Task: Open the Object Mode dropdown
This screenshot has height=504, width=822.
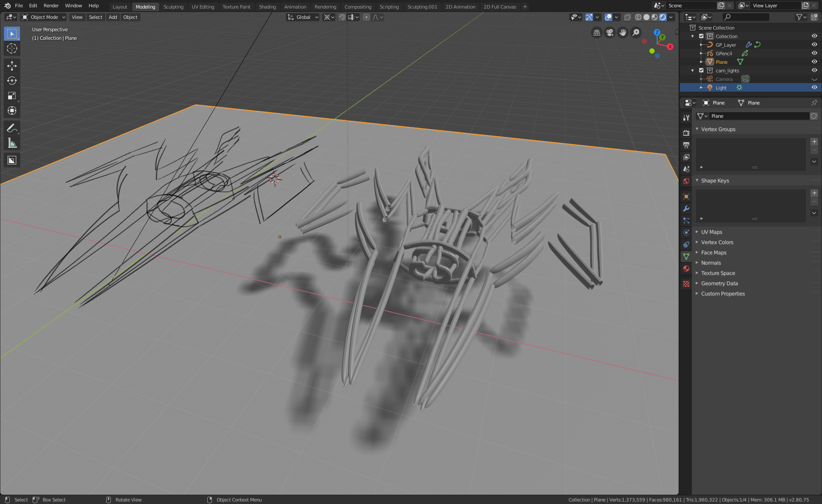Action: pos(44,17)
